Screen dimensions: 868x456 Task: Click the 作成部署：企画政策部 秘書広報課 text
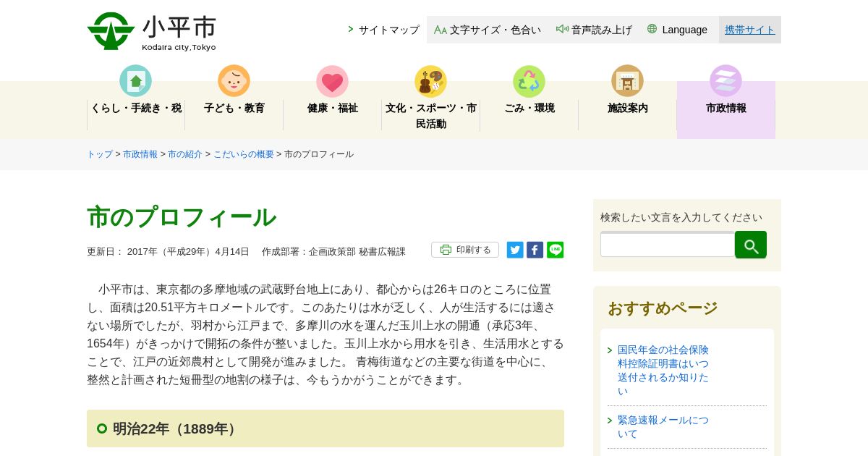tap(333, 252)
